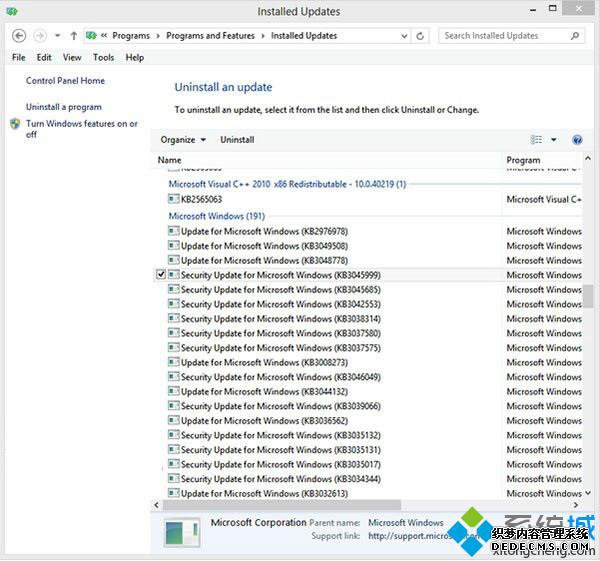
Task: Click horizontal scrollbar right arrow
Action: (576, 505)
